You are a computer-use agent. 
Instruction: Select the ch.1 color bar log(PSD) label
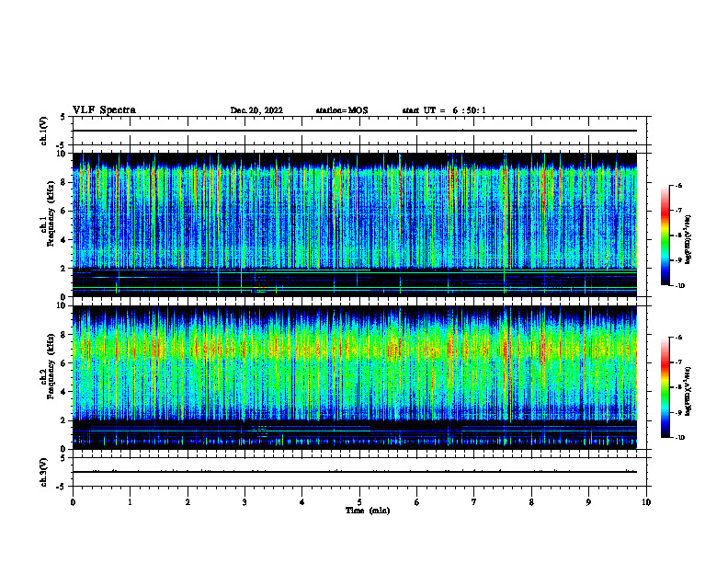click(688, 240)
